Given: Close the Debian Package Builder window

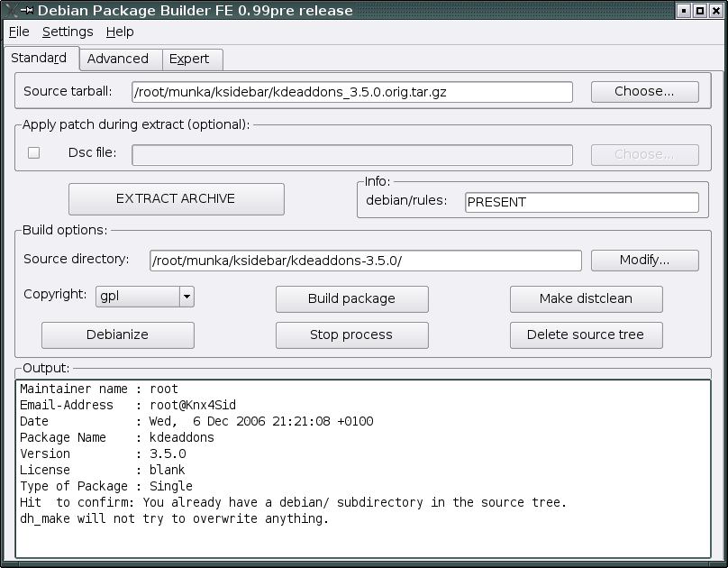Looking at the screenshot, I should [x=716, y=10].
